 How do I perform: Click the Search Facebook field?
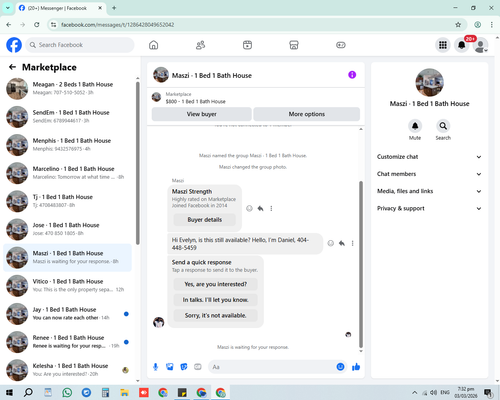pos(80,45)
